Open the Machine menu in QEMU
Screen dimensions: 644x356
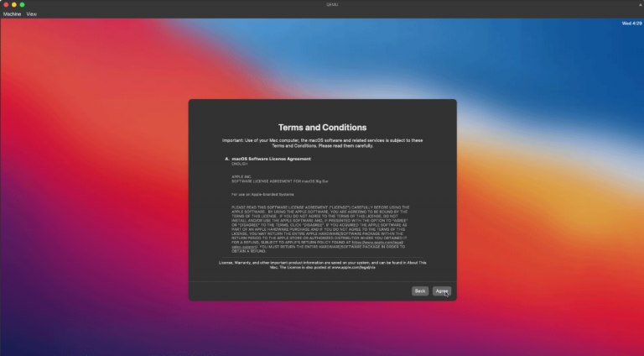(12, 14)
